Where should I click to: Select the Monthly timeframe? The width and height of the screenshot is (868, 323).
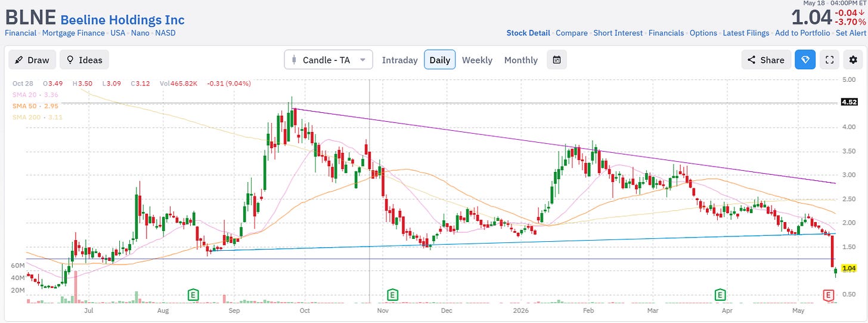point(520,60)
